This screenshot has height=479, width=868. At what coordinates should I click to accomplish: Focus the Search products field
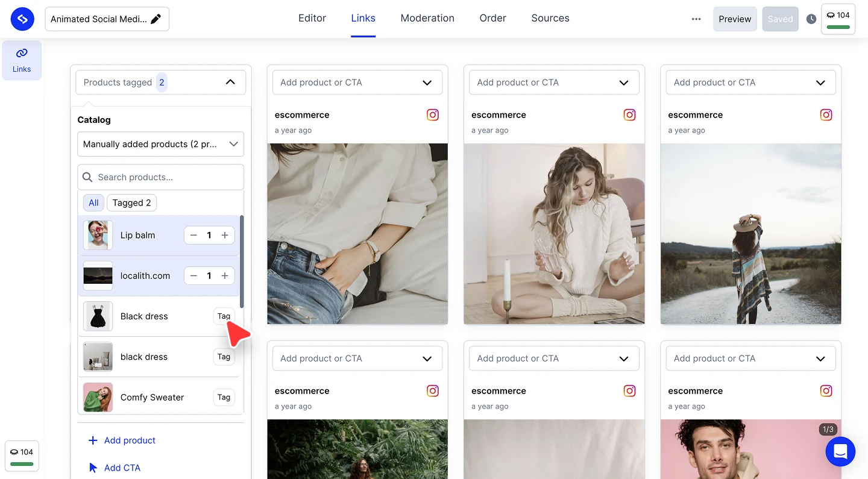coord(160,177)
